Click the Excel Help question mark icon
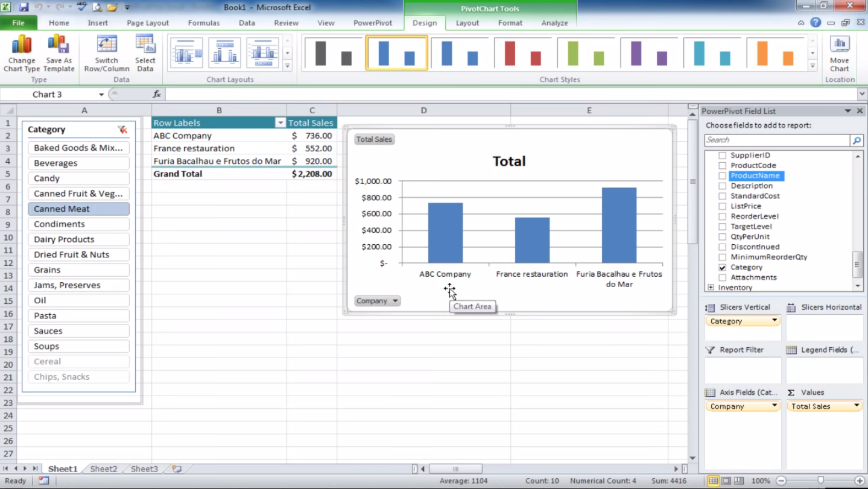The height and width of the screenshot is (489, 868). pos(816,22)
